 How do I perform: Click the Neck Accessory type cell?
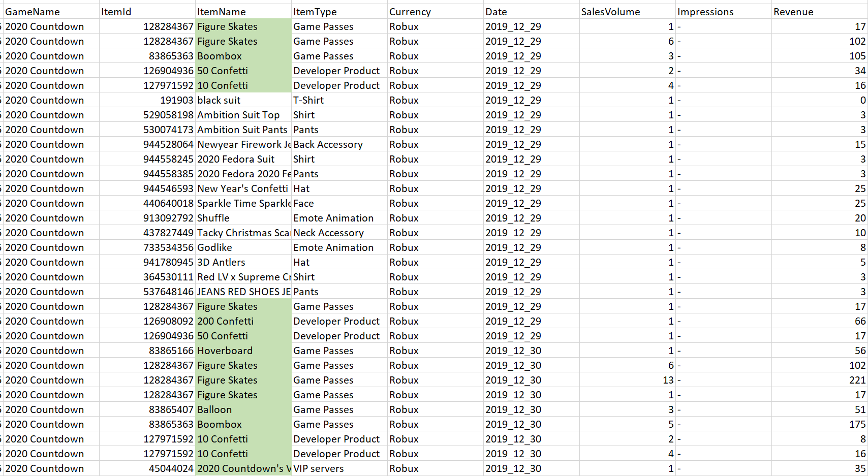339,233
